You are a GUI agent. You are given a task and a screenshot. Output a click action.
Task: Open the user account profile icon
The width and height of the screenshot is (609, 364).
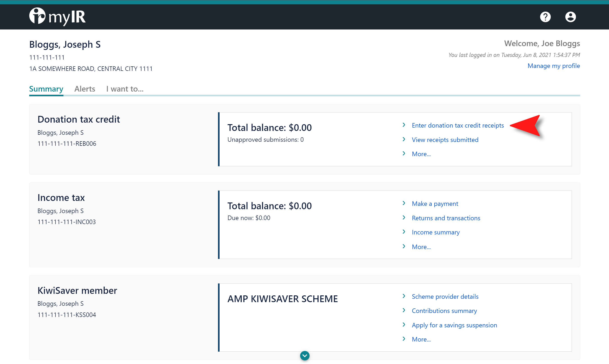pos(571,17)
